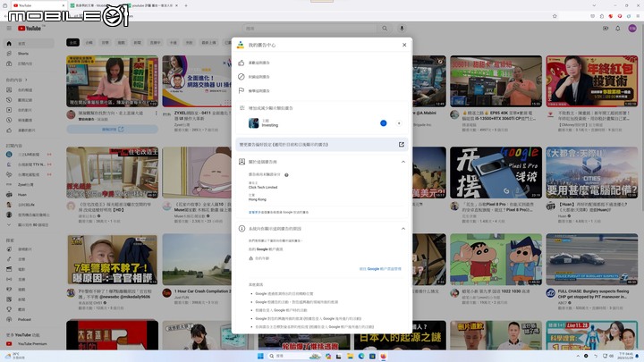Open the YouTube hamburger menu
Image resolution: width=644 pixels, height=362 pixels.
click(x=9, y=29)
